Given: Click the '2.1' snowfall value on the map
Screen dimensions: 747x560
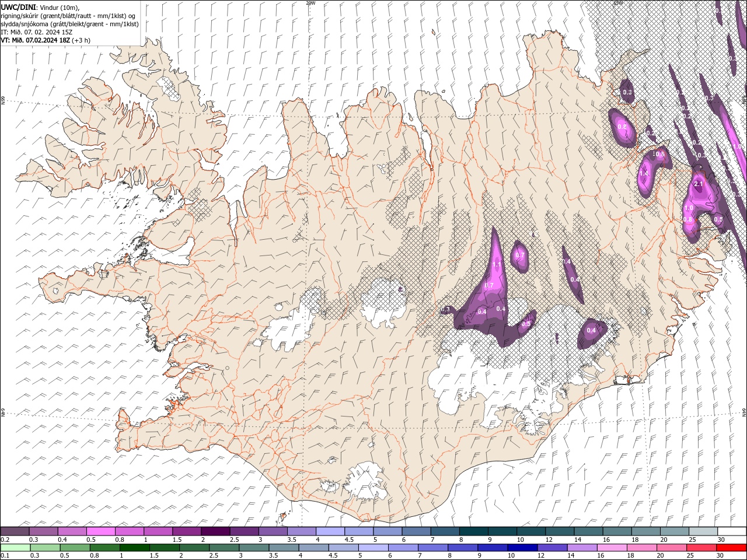Looking at the screenshot, I should (699, 184).
